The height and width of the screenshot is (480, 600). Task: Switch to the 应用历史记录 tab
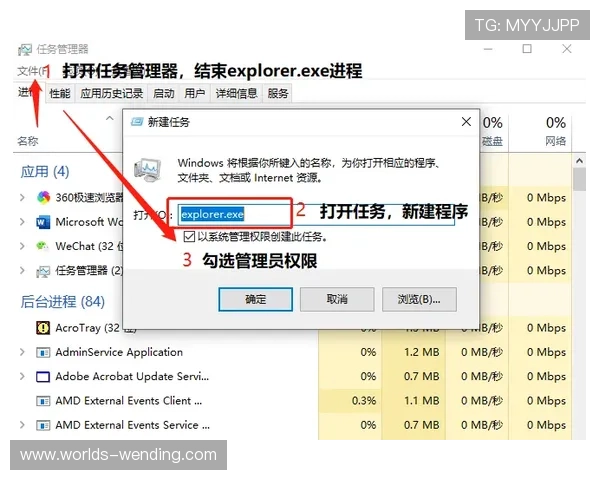click(111, 93)
